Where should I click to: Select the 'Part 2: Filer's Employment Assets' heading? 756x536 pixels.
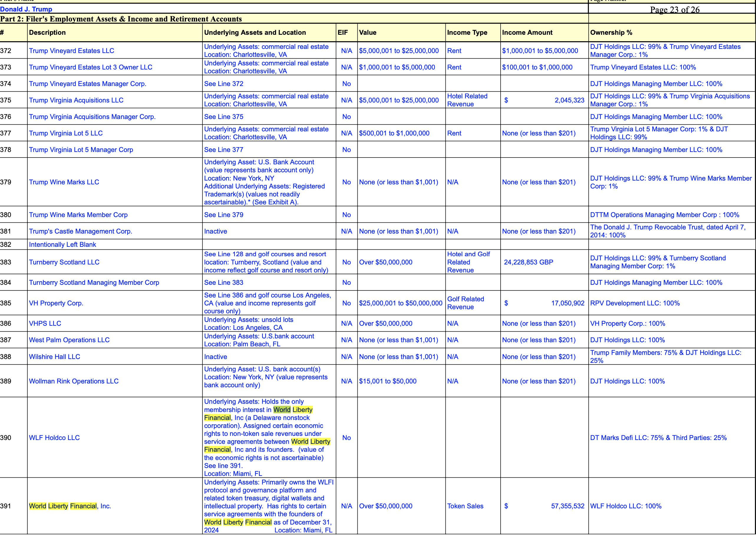121,19
